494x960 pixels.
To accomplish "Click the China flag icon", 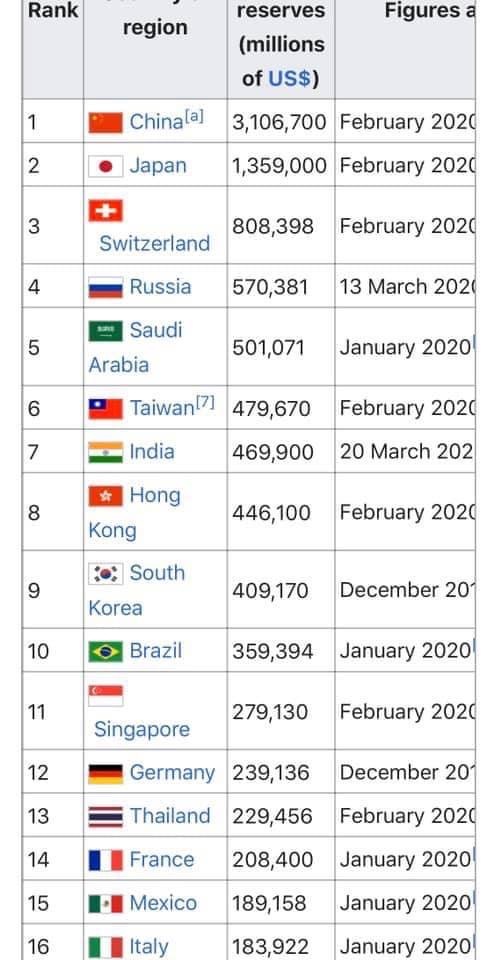I will click(106, 122).
